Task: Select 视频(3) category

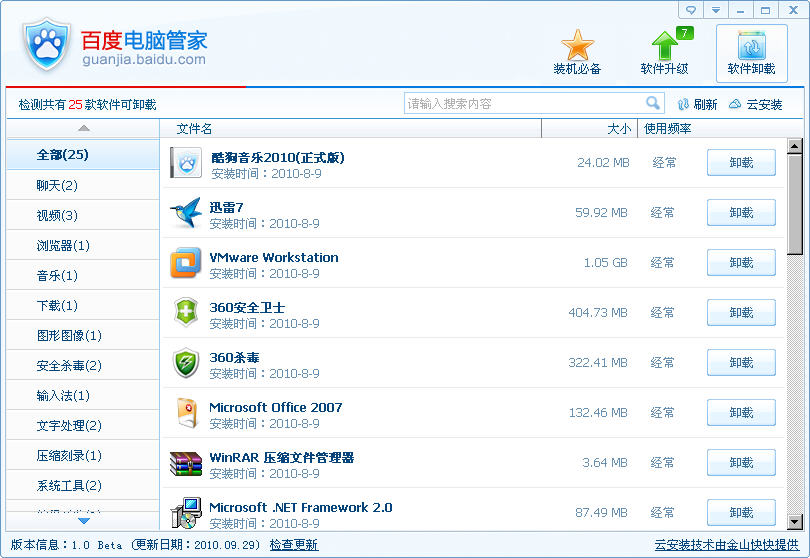Action: pos(83,215)
